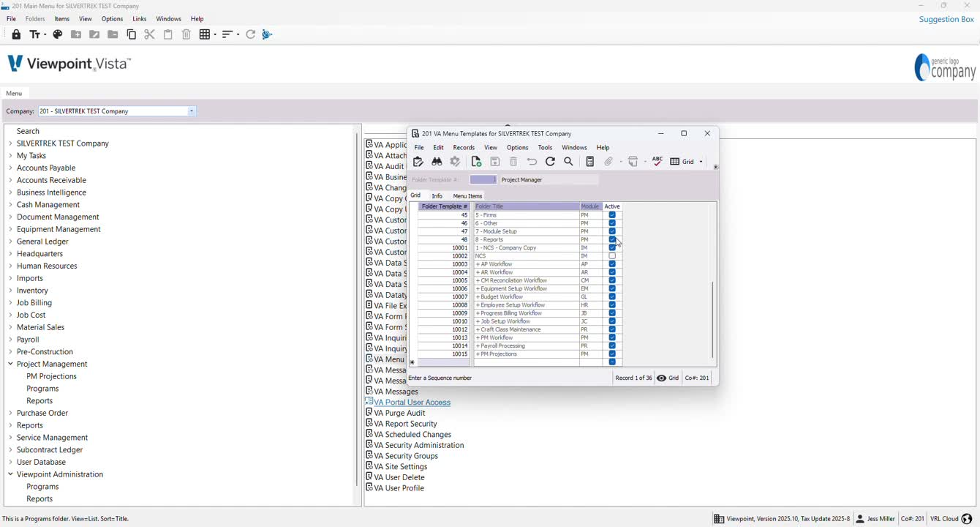Click the blue globe icon in main toolbar
This screenshot has height=527, width=980.
click(x=267, y=34)
